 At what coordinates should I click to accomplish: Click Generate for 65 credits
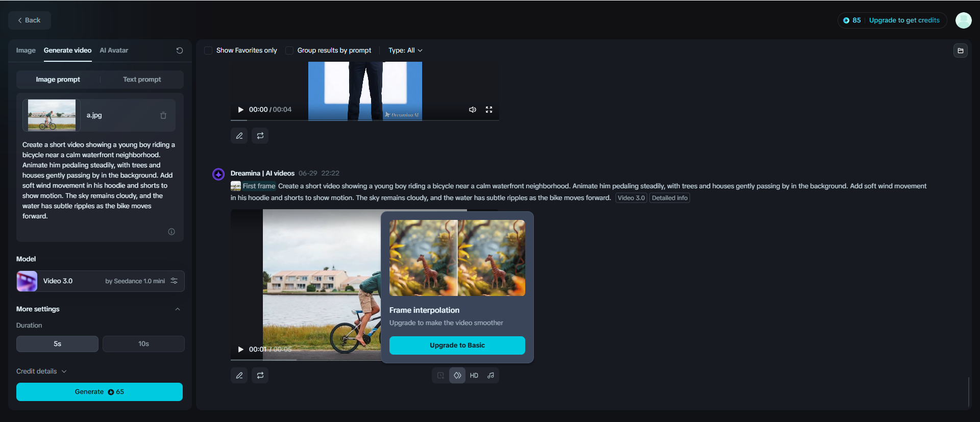tap(100, 392)
